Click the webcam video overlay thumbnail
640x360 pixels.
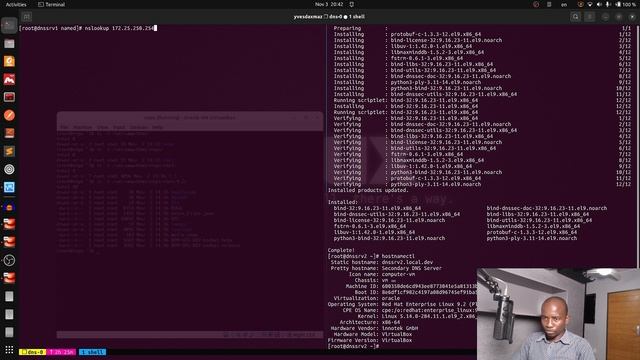(x=558, y=314)
